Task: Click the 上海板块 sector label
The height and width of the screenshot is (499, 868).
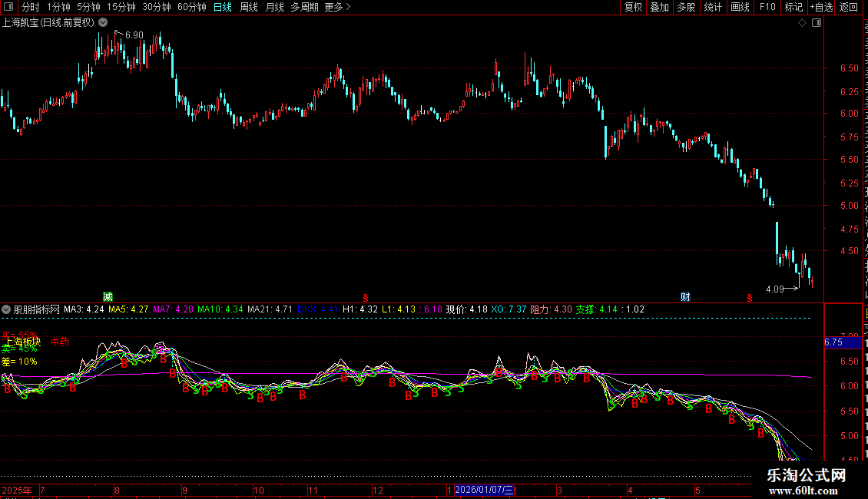Action: (x=24, y=342)
